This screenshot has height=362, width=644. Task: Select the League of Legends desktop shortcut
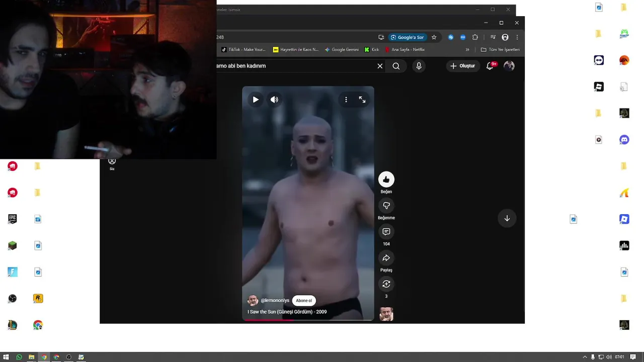tap(13, 325)
